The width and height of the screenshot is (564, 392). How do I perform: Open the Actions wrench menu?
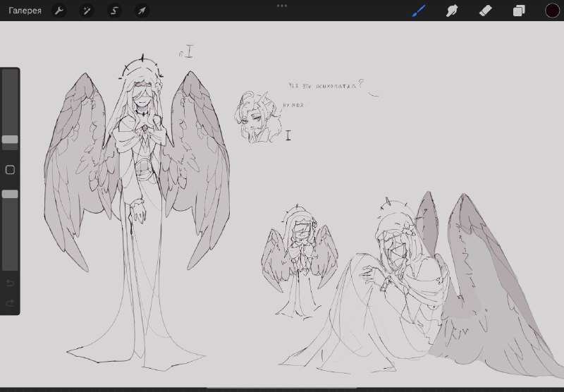tap(59, 11)
